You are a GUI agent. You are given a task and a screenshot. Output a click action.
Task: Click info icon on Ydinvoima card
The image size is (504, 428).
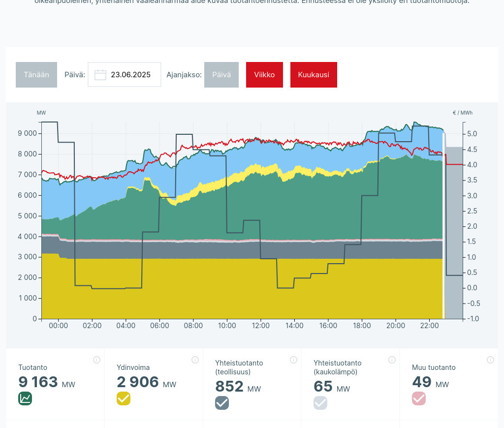click(x=195, y=360)
